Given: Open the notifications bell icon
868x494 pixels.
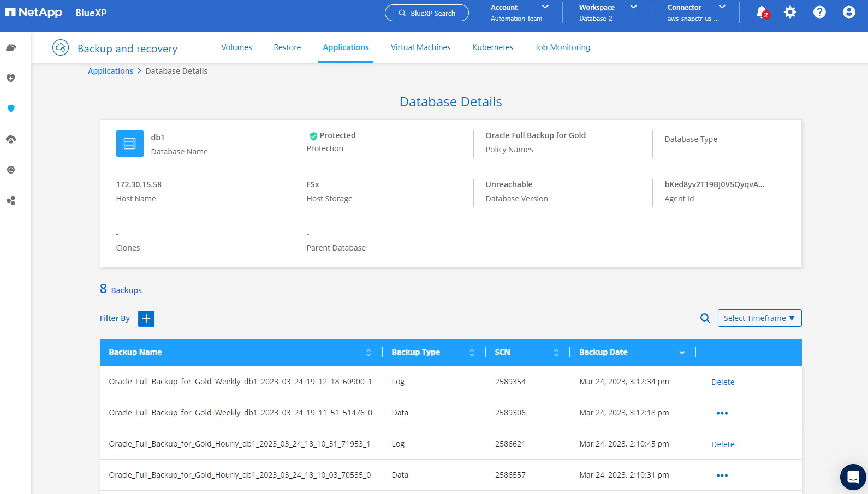Looking at the screenshot, I should [762, 12].
